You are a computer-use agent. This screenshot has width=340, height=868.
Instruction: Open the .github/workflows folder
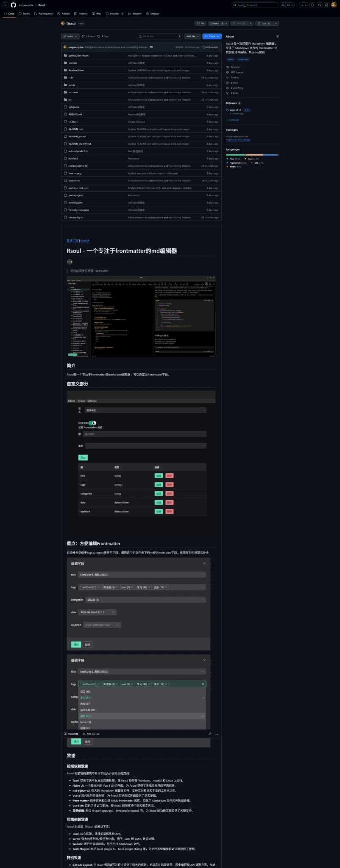(x=78, y=56)
